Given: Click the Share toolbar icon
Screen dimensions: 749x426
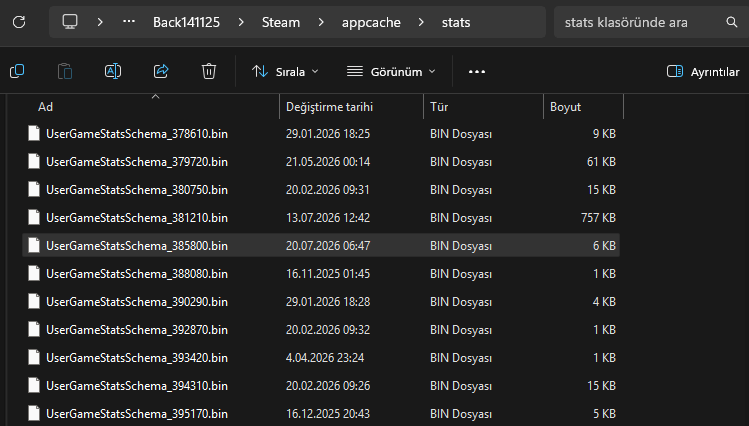Looking at the screenshot, I should (161, 71).
